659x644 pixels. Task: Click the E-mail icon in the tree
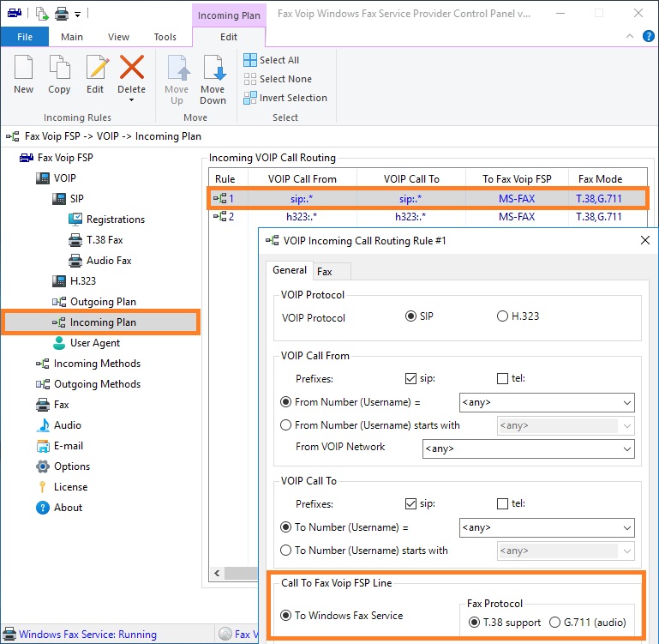pos(43,446)
